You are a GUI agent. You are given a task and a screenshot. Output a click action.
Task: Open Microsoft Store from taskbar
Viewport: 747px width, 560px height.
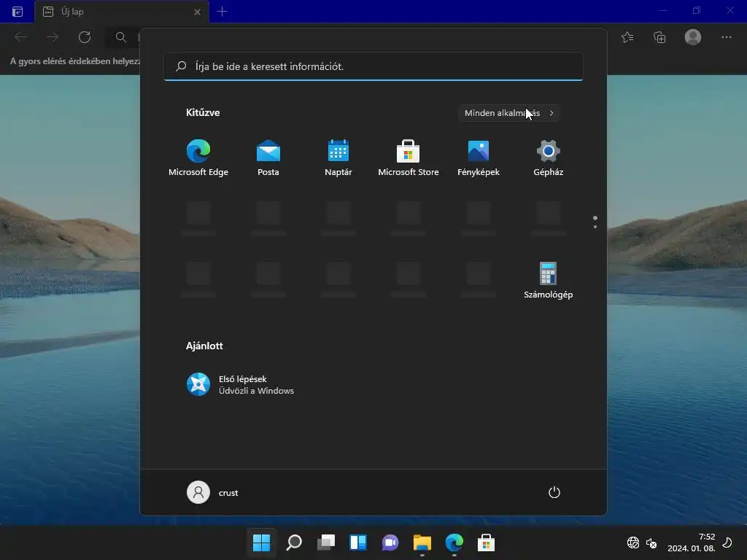[487, 542]
